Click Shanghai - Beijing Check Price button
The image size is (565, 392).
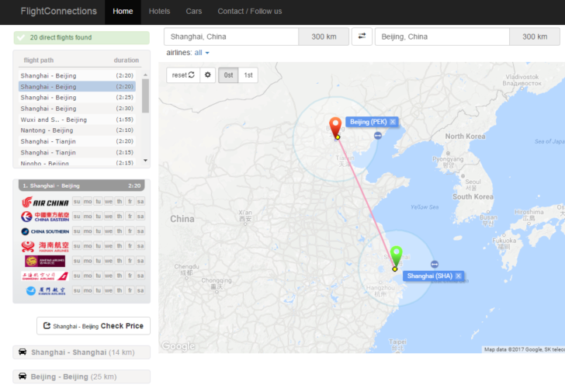click(93, 326)
